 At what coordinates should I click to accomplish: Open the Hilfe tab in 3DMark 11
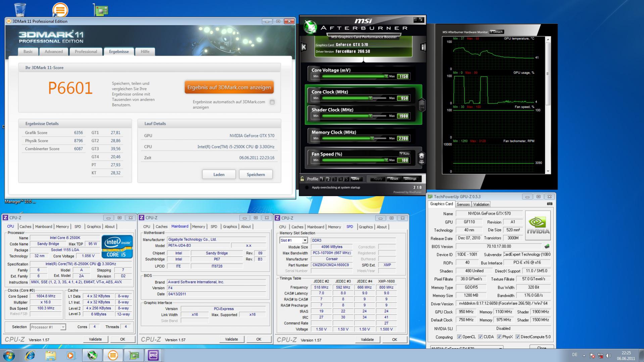145,52
